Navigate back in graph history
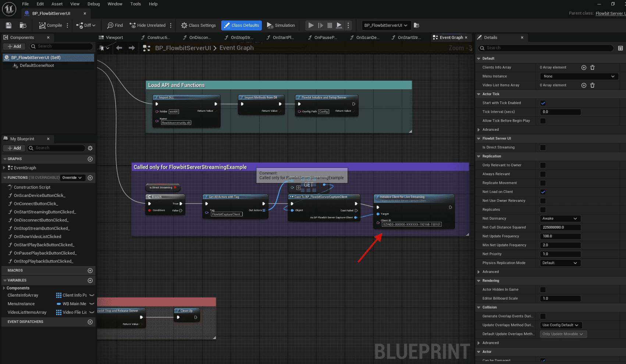 (119, 48)
